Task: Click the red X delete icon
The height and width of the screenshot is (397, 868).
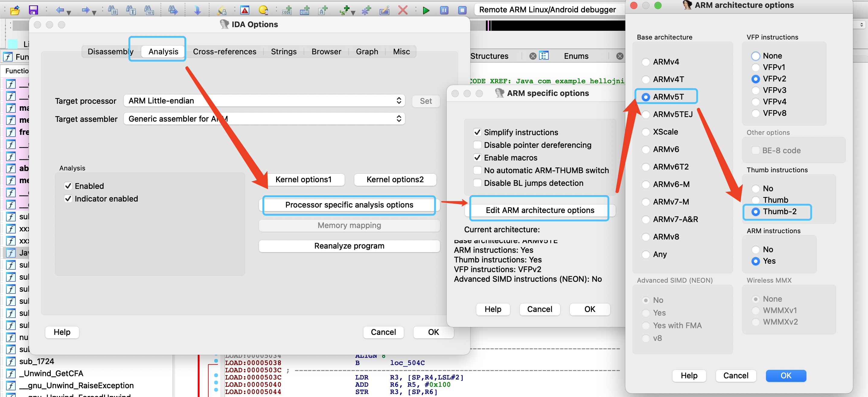Action: [403, 10]
